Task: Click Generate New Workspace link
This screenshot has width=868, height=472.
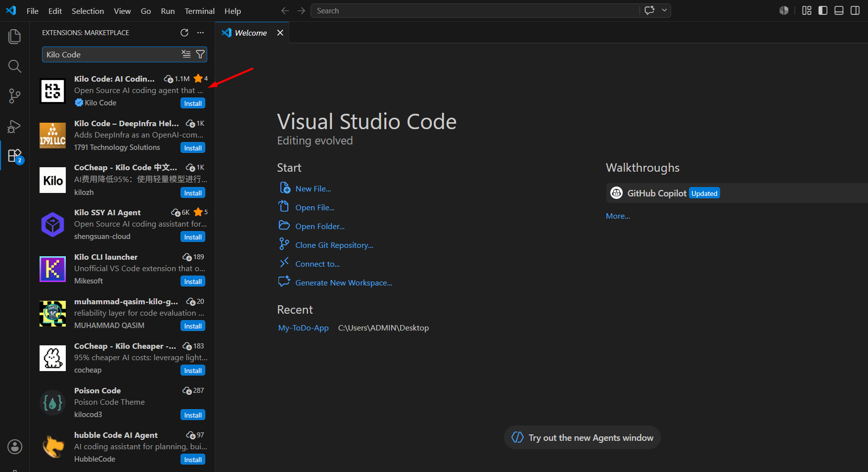Action: point(344,283)
